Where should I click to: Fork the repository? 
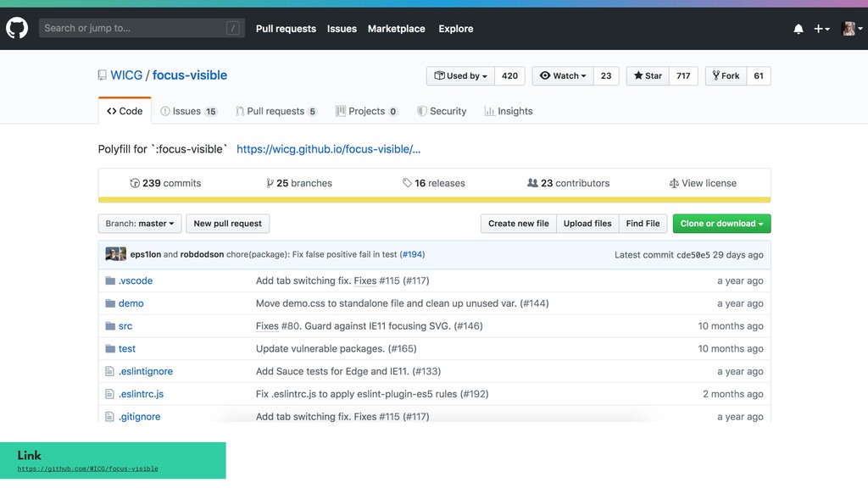tap(726, 75)
